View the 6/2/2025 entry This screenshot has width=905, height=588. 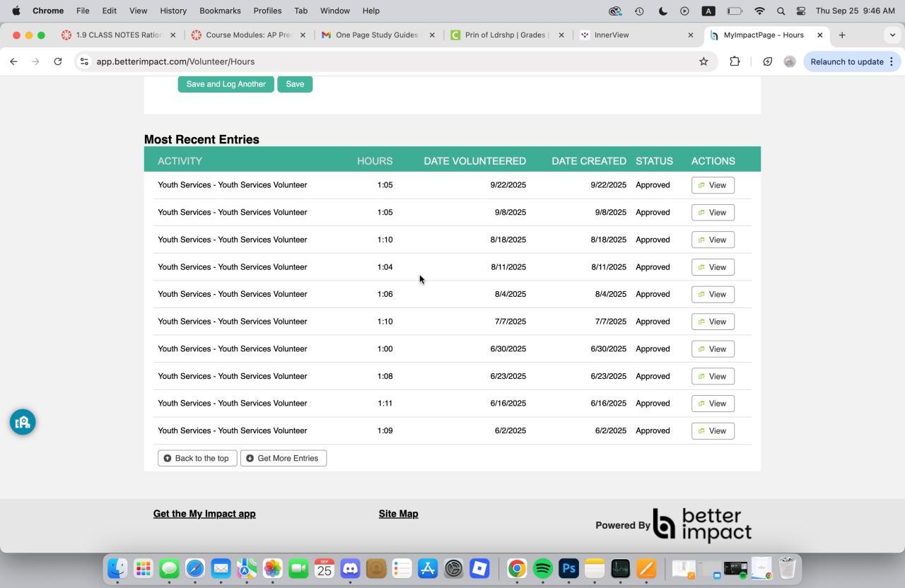[713, 430]
